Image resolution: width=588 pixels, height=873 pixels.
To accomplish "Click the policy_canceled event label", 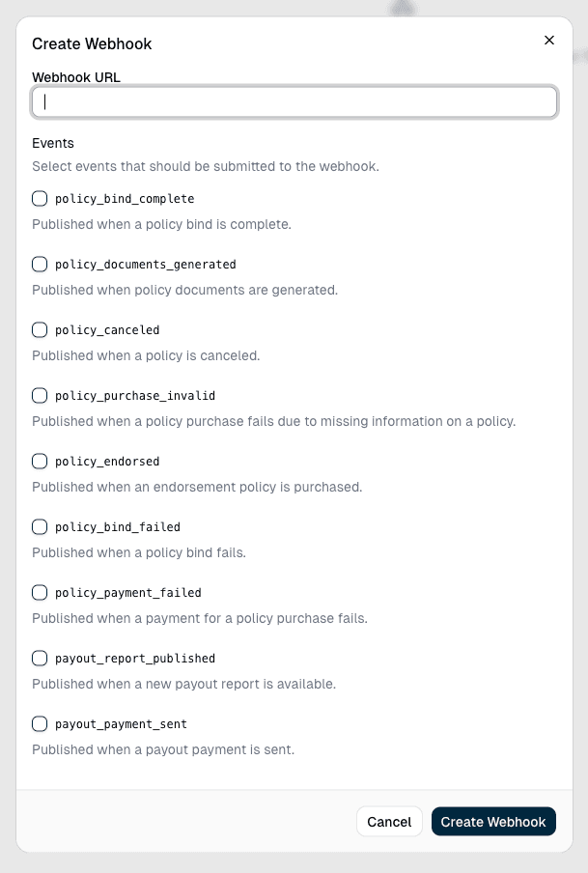I will [107, 330].
